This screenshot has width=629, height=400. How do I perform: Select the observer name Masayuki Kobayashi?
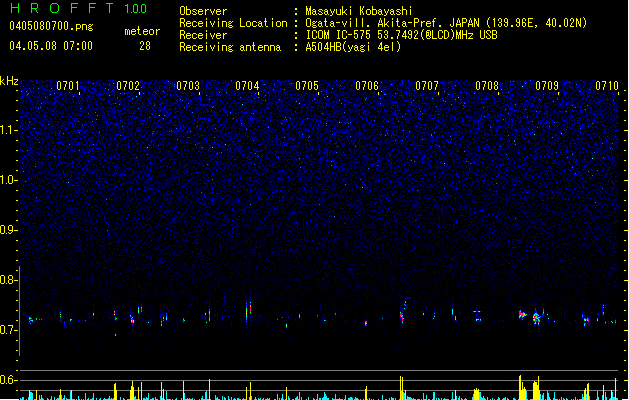pos(359,11)
